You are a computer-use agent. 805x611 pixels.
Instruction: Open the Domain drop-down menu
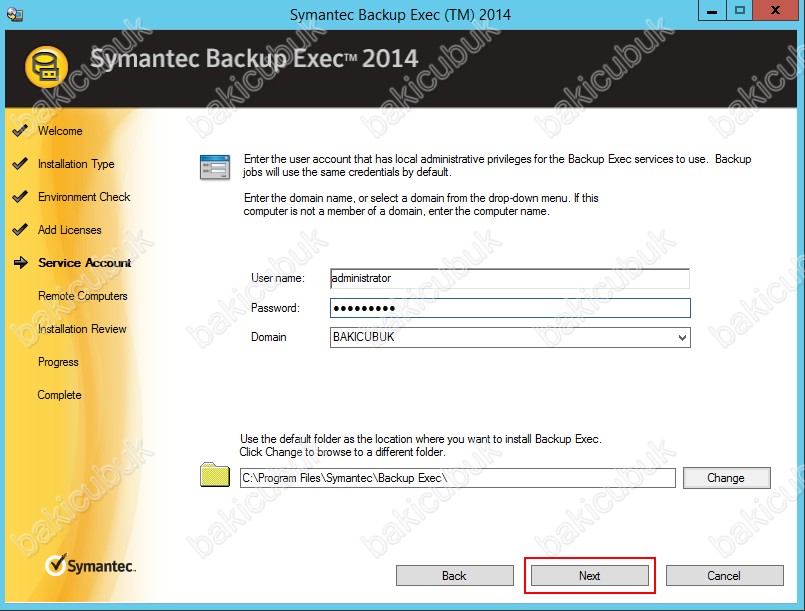682,337
